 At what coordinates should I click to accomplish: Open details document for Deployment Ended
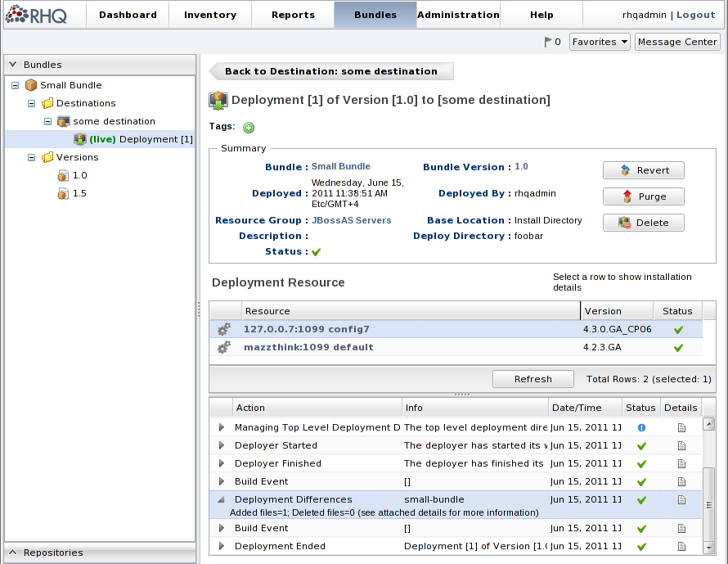pyautogui.click(x=681, y=546)
